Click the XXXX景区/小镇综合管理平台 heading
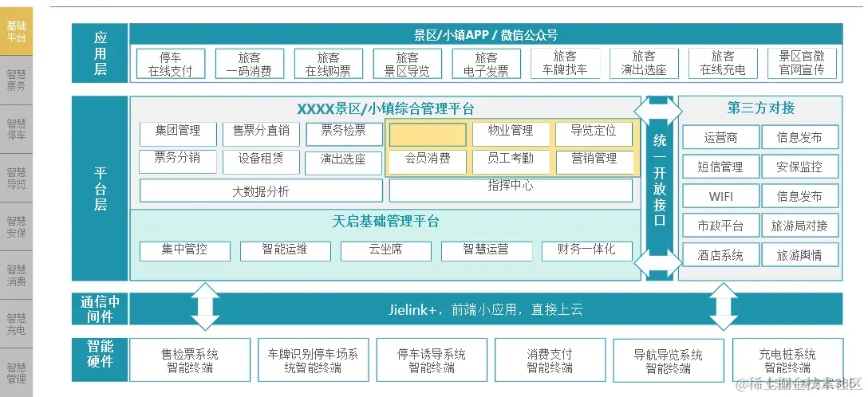 [x=385, y=108]
